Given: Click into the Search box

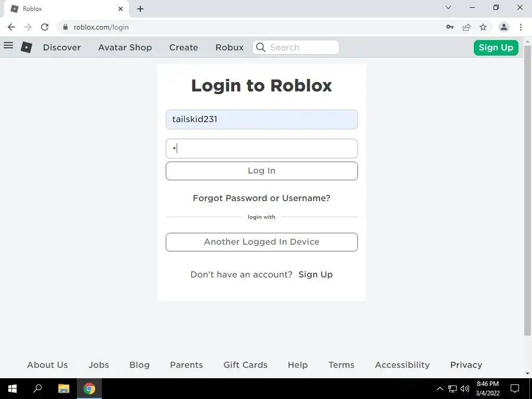Looking at the screenshot, I should pyautogui.click(x=296, y=47).
